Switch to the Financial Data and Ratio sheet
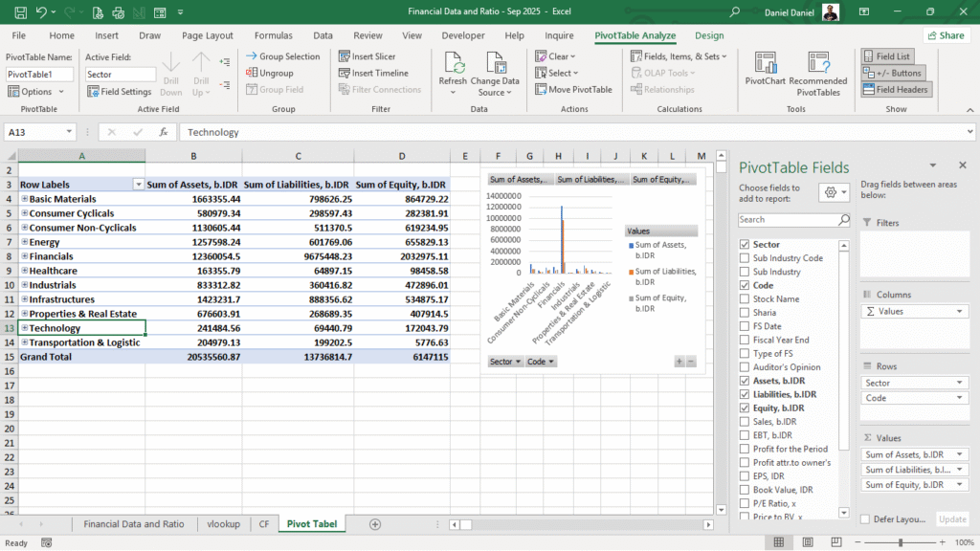Image resolution: width=980 pixels, height=551 pixels. click(133, 524)
